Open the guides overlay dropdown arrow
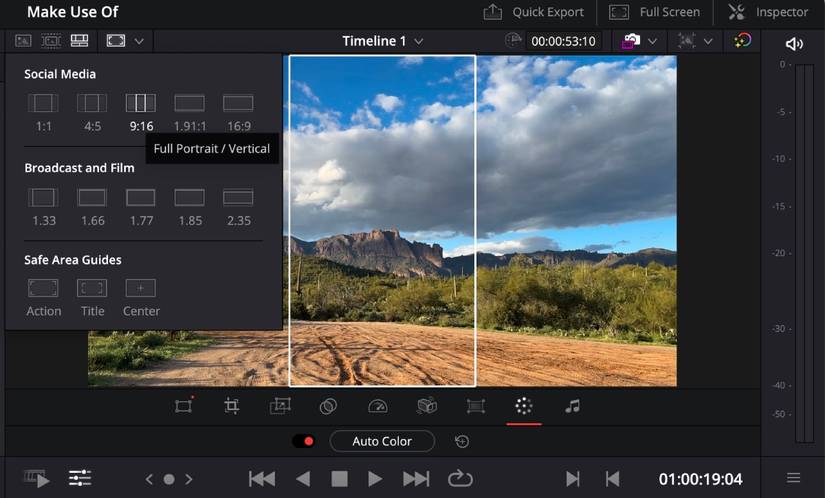The image size is (825, 498). tap(139, 41)
